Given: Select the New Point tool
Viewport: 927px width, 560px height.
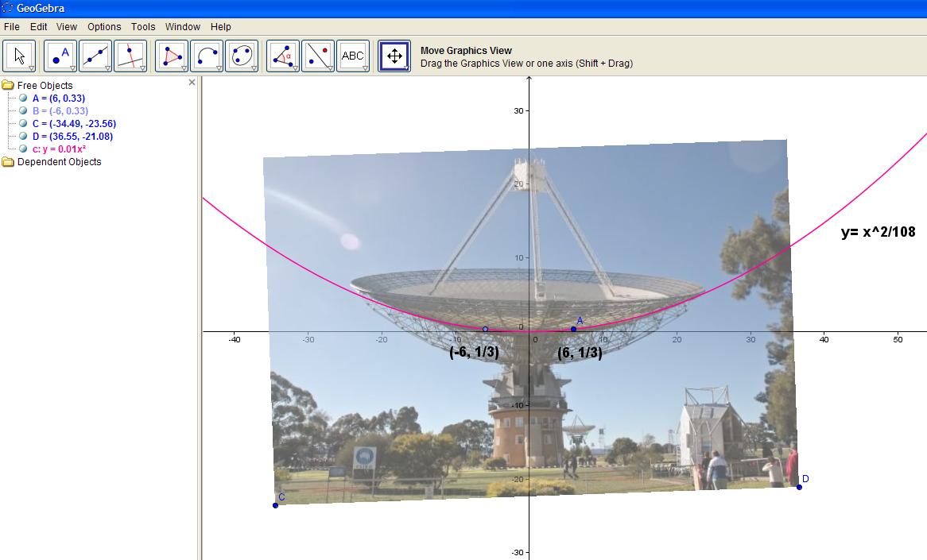Looking at the screenshot, I should click(x=60, y=56).
